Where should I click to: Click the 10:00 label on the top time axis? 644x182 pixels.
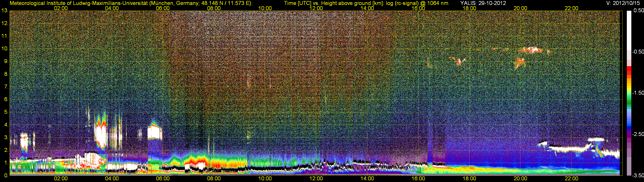265,8
